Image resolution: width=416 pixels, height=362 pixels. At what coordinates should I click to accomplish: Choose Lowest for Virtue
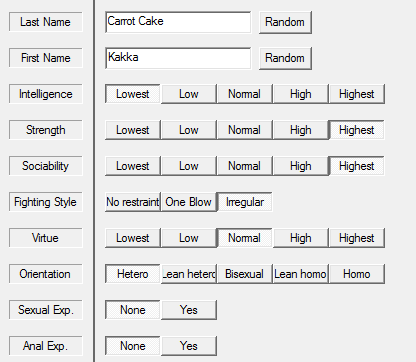[x=133, y=238]
